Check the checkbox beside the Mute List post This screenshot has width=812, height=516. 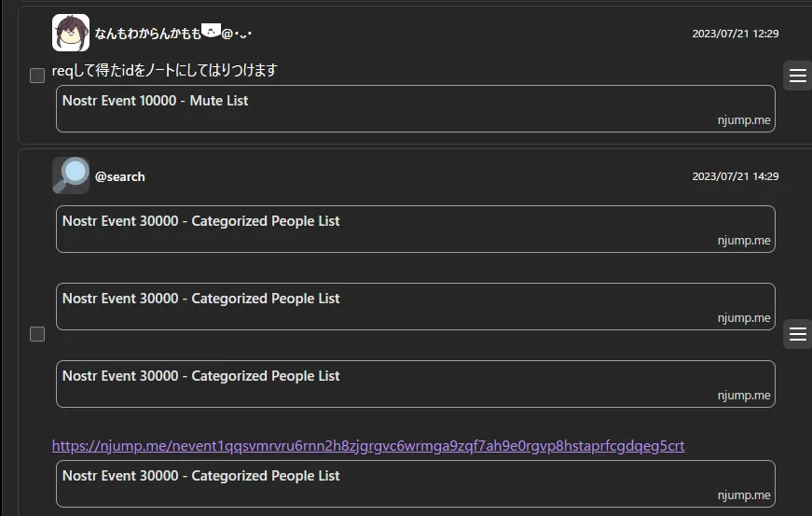coord(37,76)
